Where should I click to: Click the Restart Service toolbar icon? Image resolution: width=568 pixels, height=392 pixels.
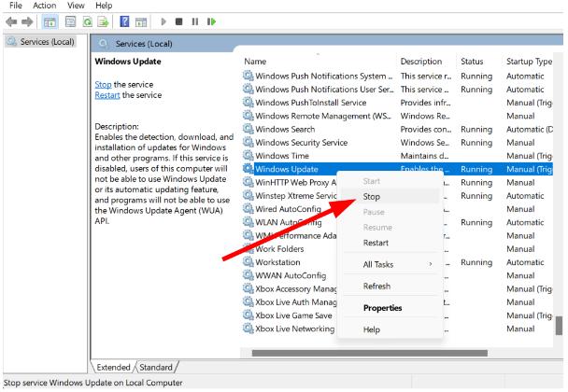pos(211,21)
